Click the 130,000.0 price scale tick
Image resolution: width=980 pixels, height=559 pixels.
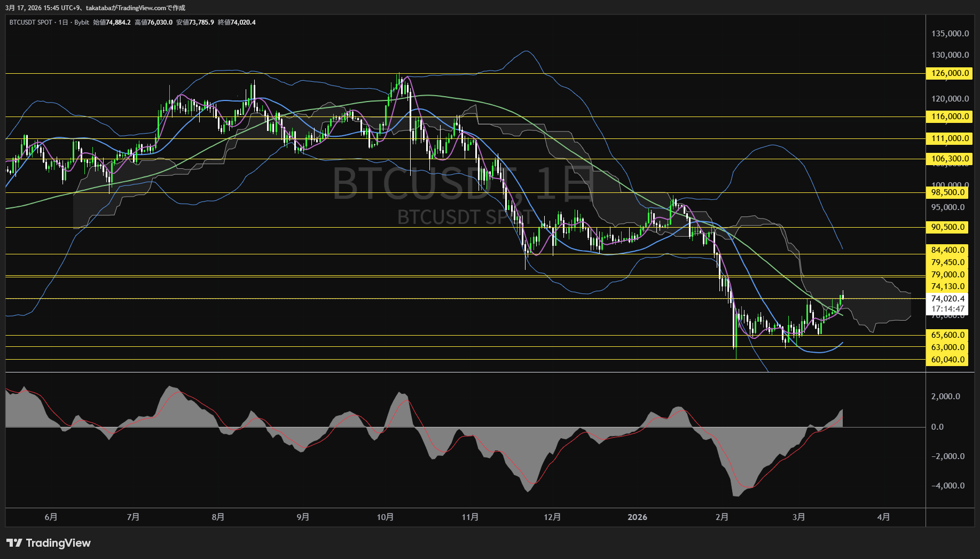pyautogui.click(x=950, y=55)
